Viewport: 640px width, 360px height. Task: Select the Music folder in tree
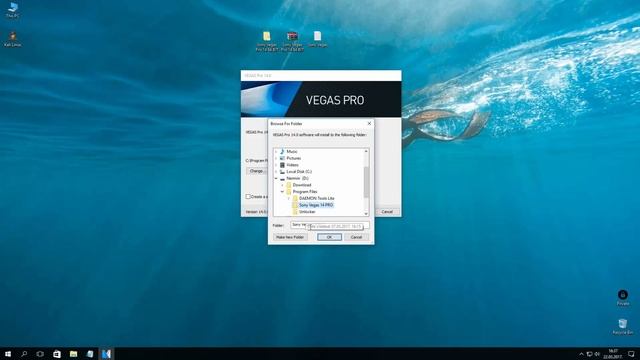(x=292, y=151)
